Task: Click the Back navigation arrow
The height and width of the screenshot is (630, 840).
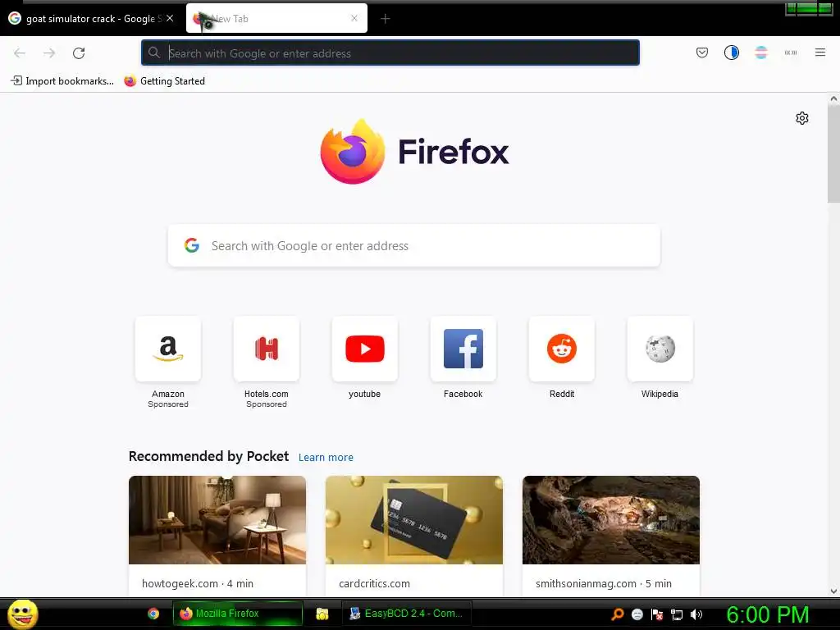Action: pos(20,53)
